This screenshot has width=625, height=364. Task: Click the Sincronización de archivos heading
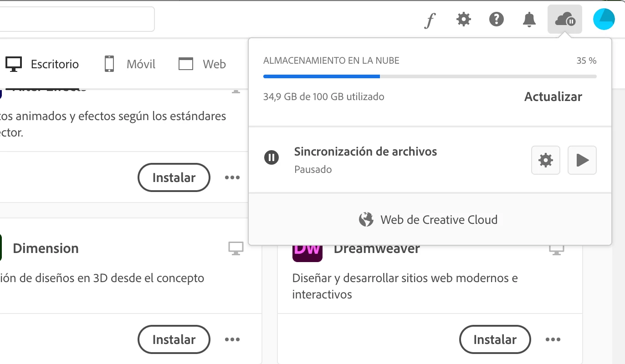point(366,152)
